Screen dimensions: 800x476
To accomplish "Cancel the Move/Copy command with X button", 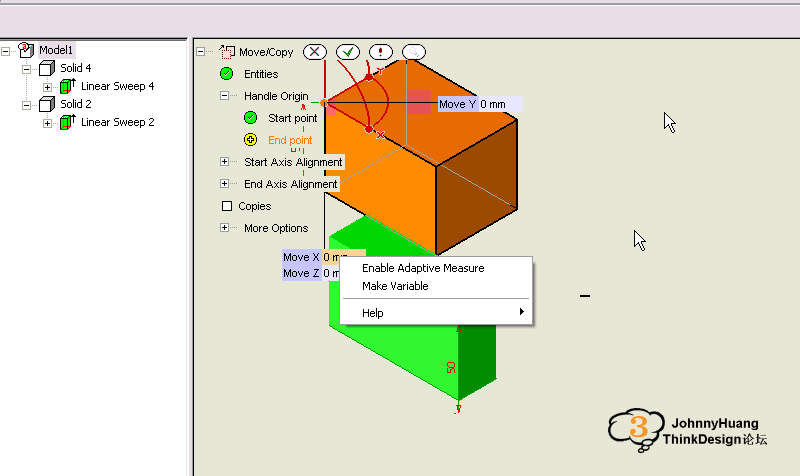I will click(x=315, y=52).
